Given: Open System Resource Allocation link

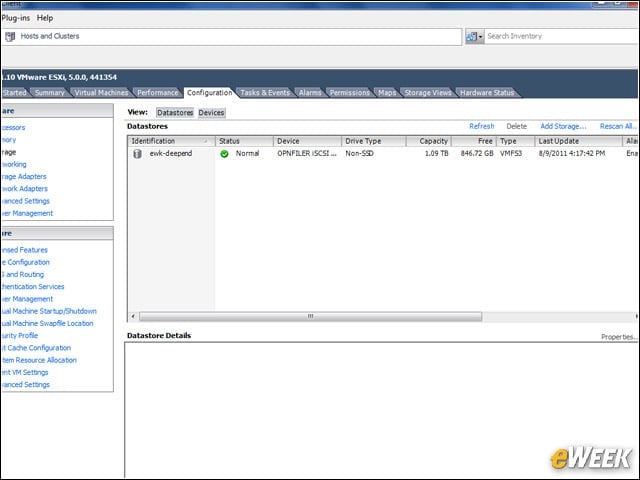Looking at the screenshot, I should pos(39,360).
